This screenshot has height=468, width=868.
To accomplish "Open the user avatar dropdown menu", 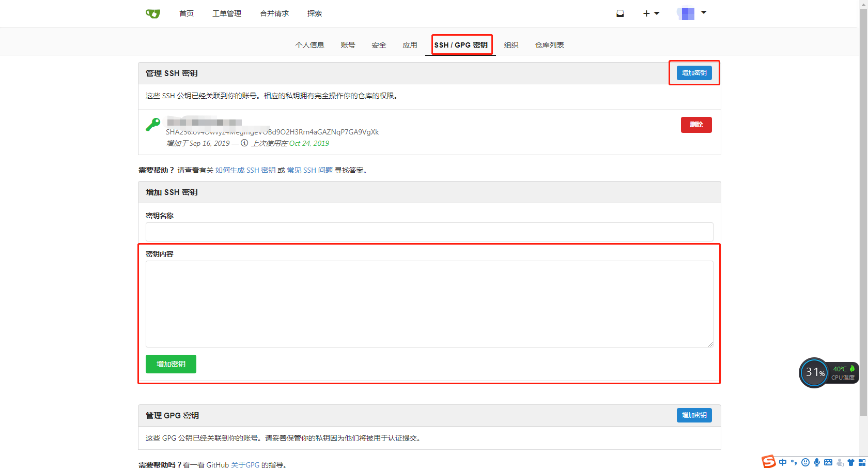I will (691, 13).
